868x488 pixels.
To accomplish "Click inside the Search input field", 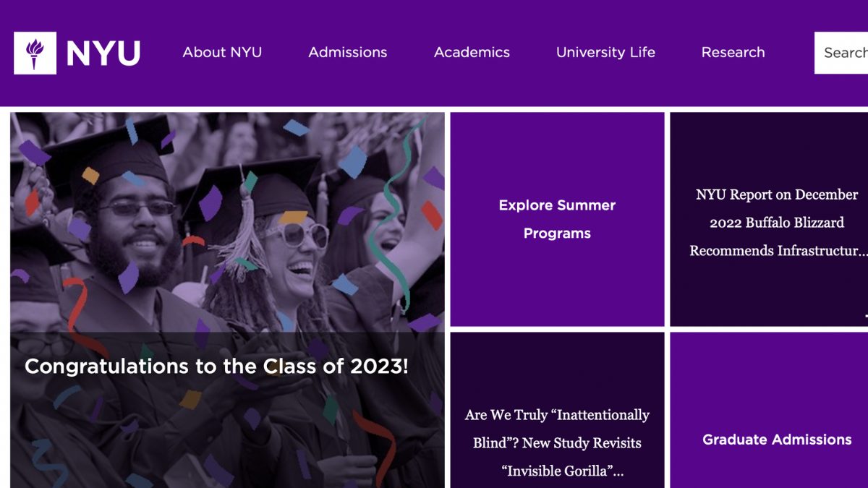I will point(846,52).
